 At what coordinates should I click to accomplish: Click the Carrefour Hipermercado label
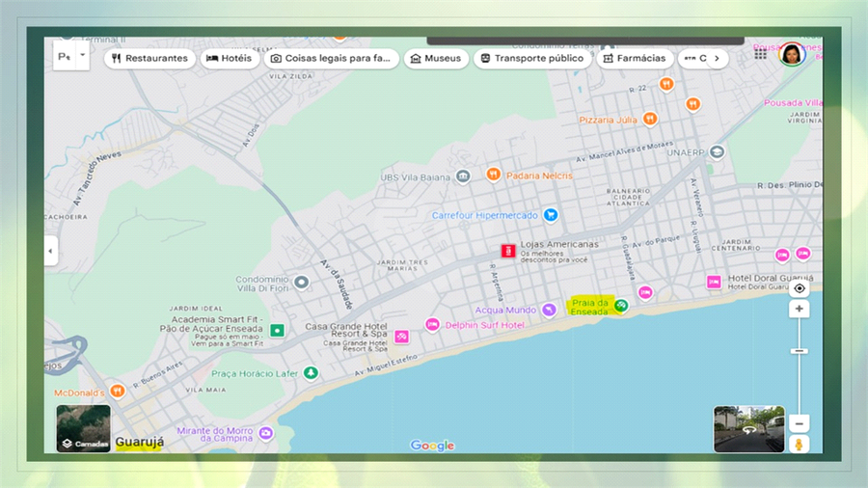click(x=484, y=215)
